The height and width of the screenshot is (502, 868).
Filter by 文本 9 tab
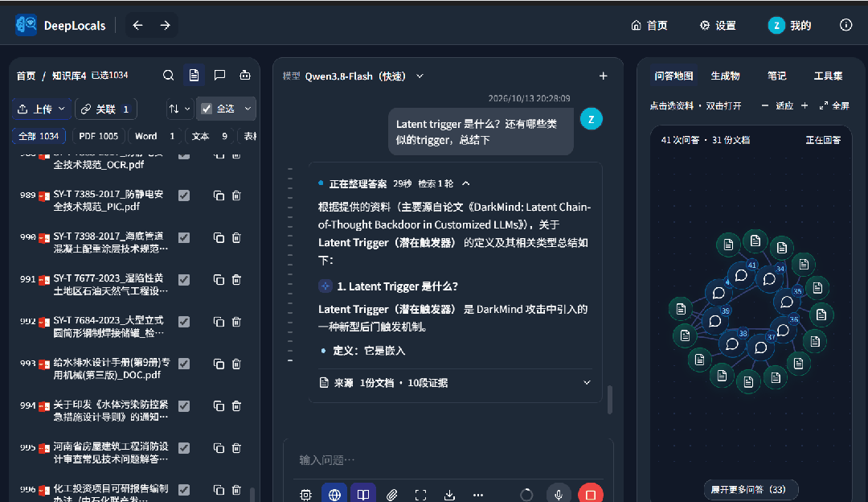[x=209, y=136]
